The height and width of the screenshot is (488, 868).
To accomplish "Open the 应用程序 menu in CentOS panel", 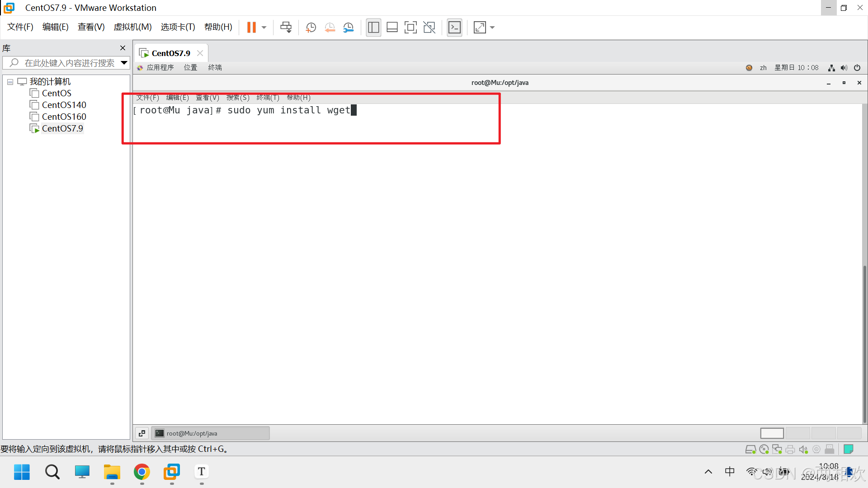I will (x=160, y=68).
